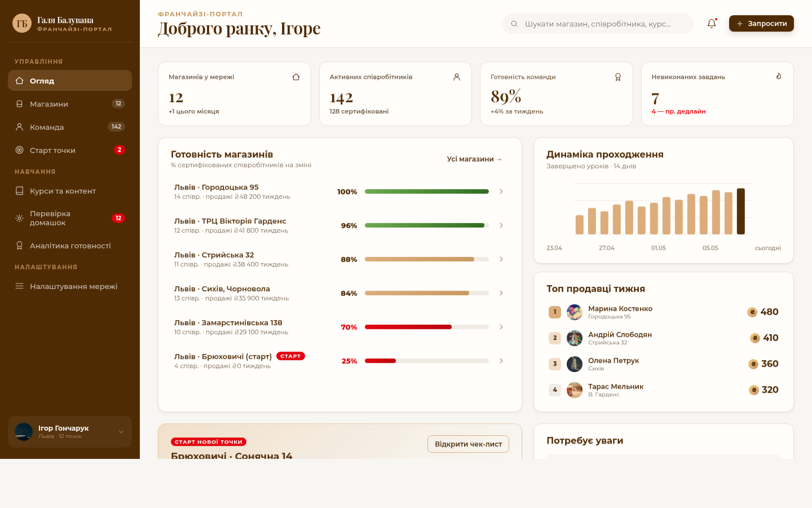Open Старт точки menu item

70,150
